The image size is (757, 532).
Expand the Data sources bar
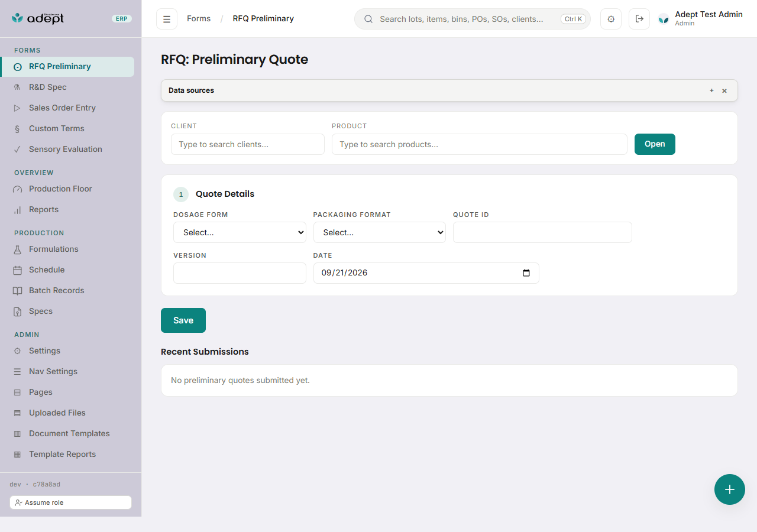(x=449, y=90)
